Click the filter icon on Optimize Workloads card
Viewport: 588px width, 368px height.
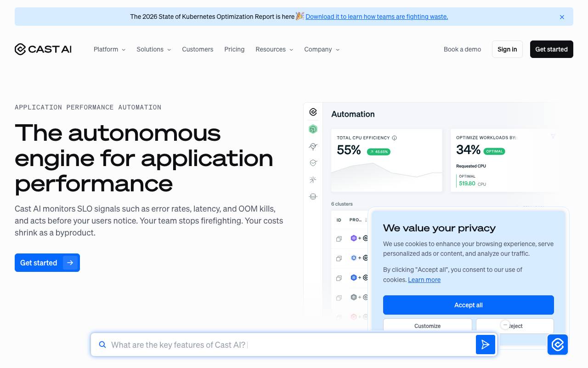click(553, 137)
